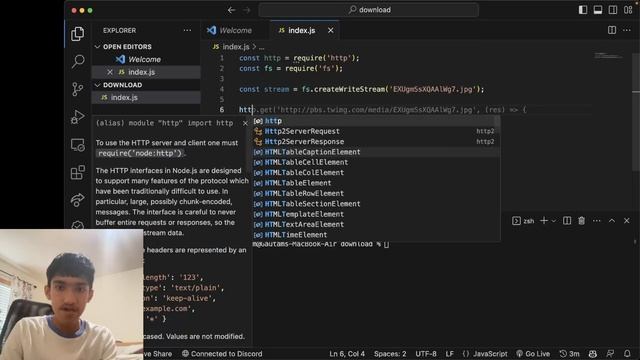
Task: Go back using the navigation arrow
Action: 231,10
